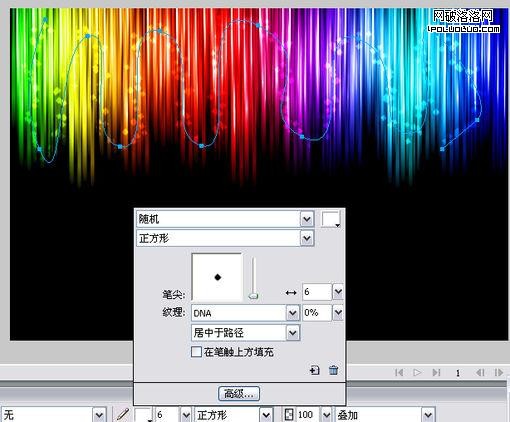Open the 正方形 stroke name dropdown in popup
This screenshot has width=510, height=422.
pyautogui.click(x=307, y=238)
